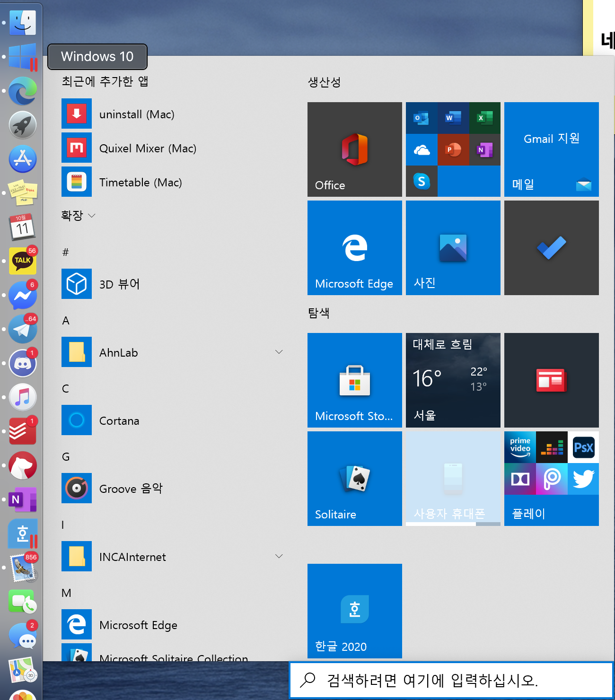The height and width of the screenshot is (700, 615).
Task: Click the 생산성 tile group title
Action: (325, 82)
